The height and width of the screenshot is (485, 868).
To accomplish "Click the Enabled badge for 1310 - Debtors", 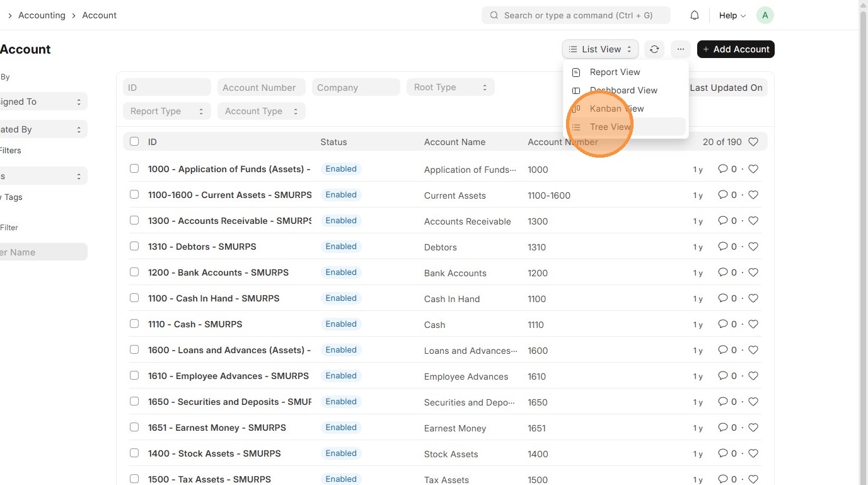I will tap(341, 247).
